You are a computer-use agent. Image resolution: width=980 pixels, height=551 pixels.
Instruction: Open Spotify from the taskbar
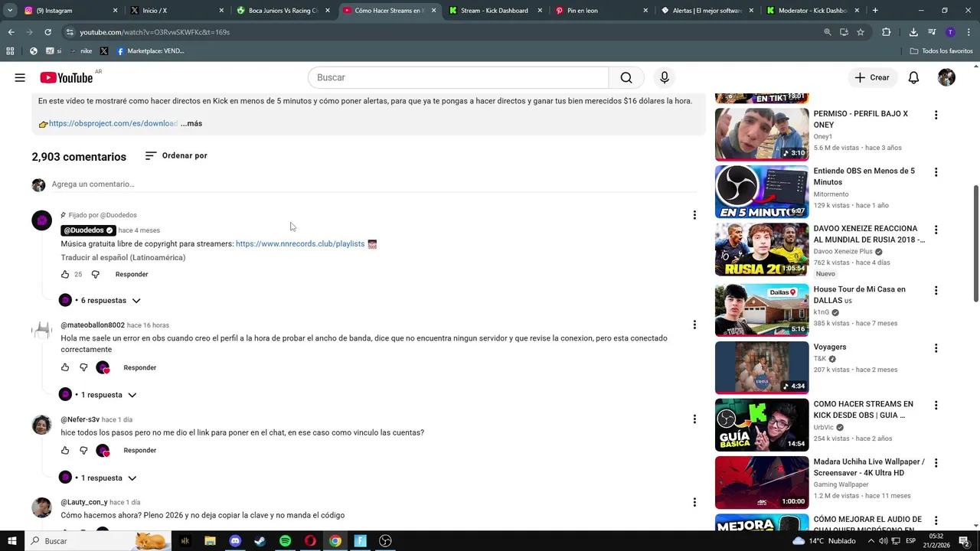(x=285, y=541)
